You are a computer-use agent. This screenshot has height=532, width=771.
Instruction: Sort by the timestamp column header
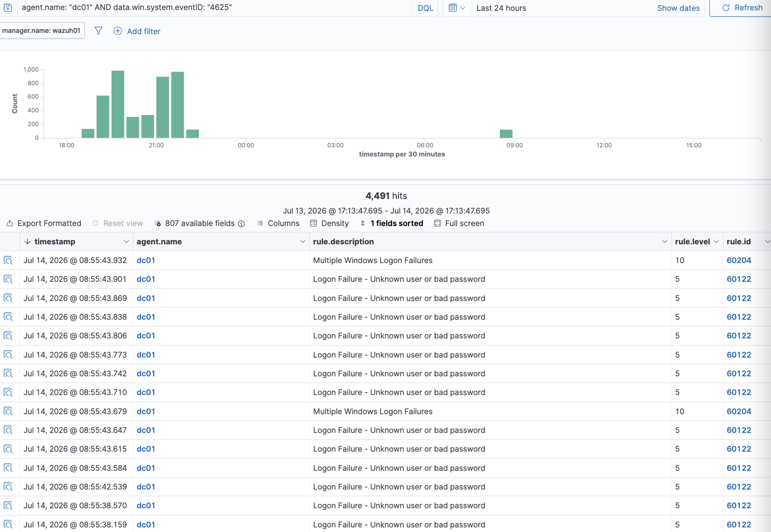click(x=55, y=241)
